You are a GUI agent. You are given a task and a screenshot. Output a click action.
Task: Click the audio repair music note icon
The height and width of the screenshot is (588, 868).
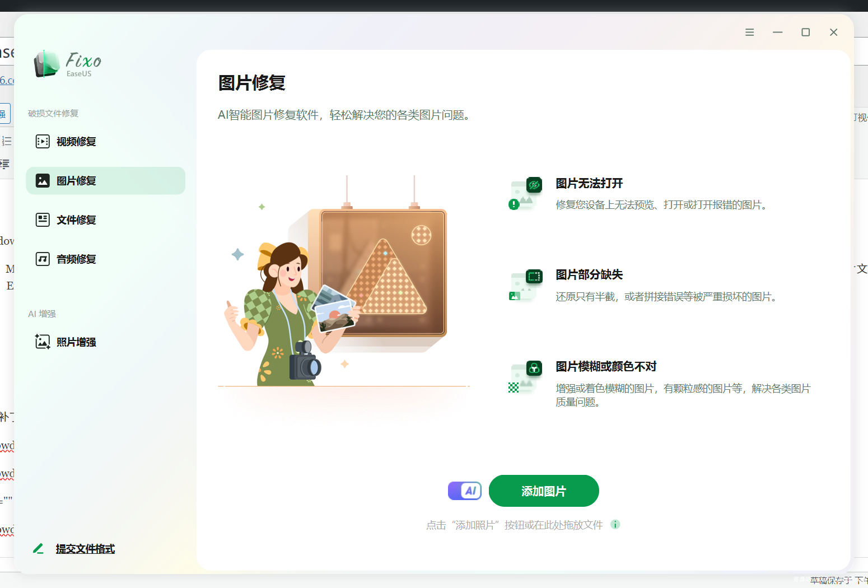click(x=43, y=259)
